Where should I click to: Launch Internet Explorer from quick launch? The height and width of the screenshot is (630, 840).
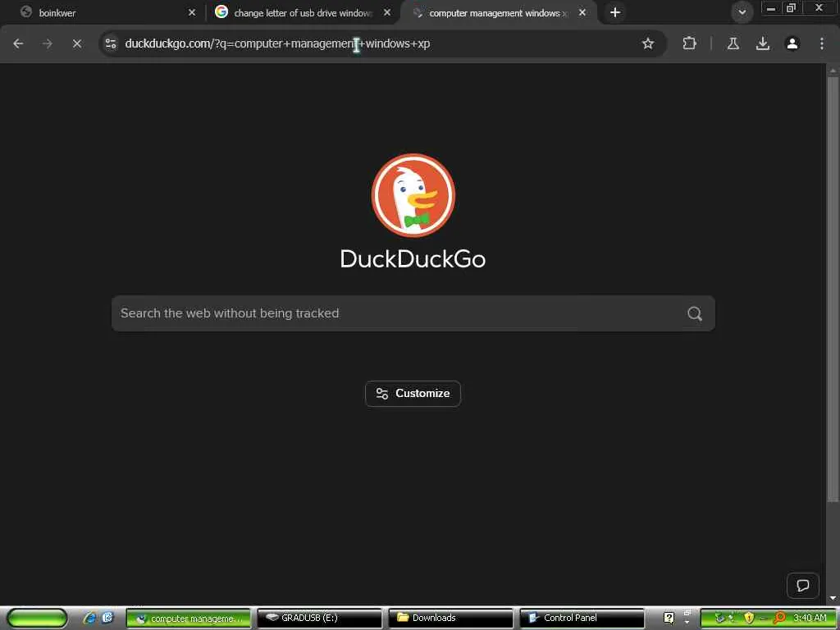[x=89, y=618]
